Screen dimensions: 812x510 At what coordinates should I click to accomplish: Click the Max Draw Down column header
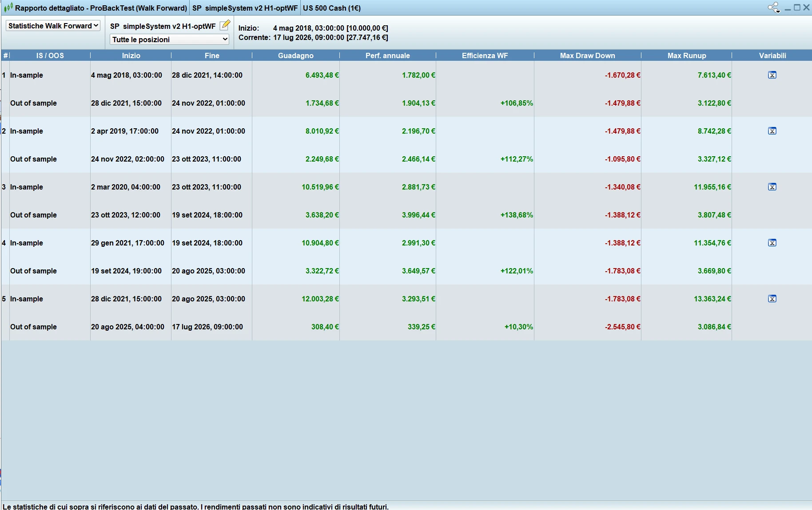pyautogui.click(x=587, y=55)
